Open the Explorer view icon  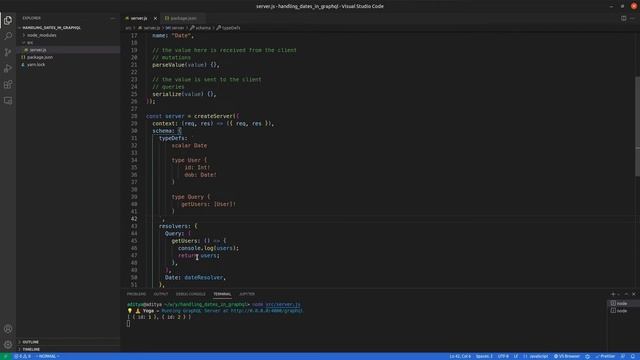coord(8,20)
